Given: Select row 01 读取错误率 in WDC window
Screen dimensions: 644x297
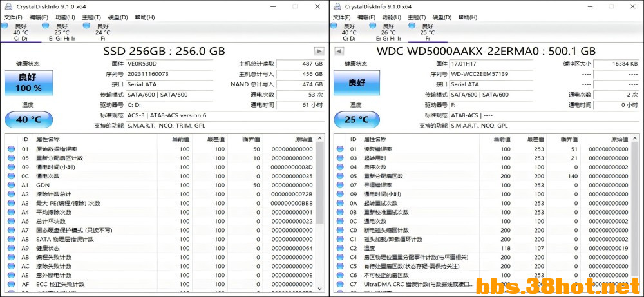Looking at the screenshot, I should click(x=482, y=149).
